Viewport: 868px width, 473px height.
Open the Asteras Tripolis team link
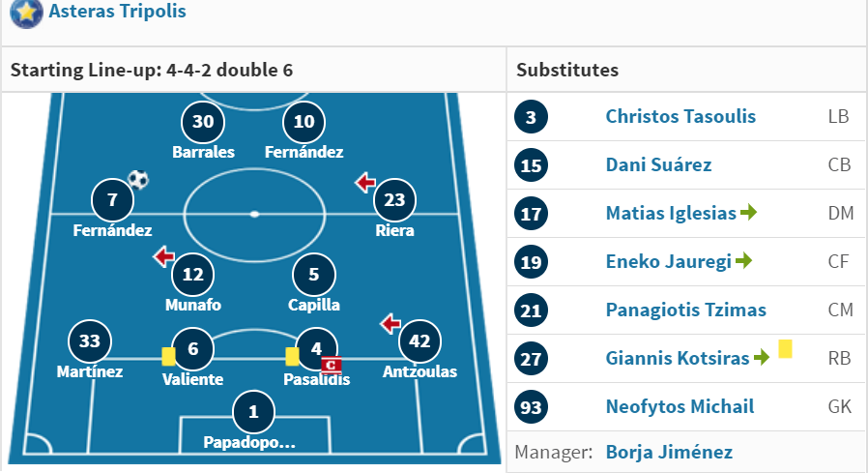pos(117,11)
